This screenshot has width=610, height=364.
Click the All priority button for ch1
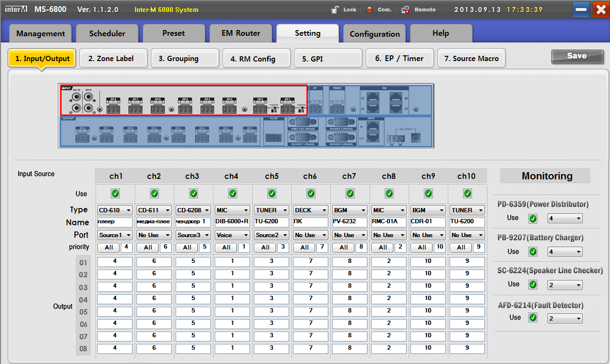coord(109,248)
